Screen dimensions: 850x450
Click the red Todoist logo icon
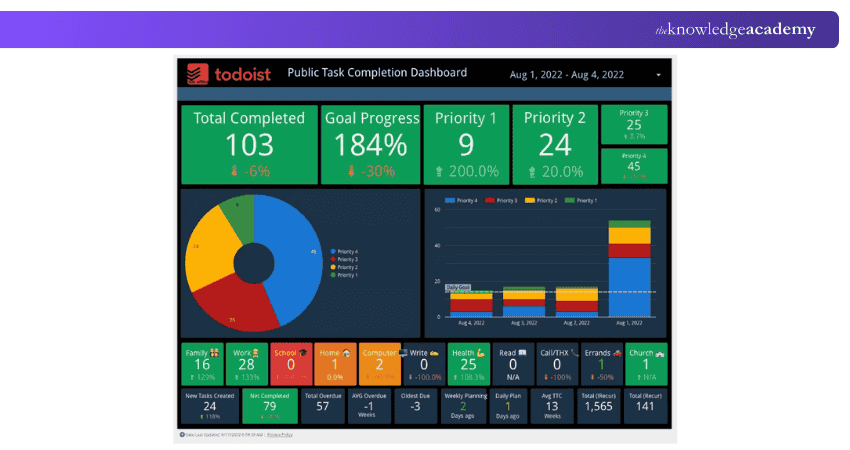[197, 74]
